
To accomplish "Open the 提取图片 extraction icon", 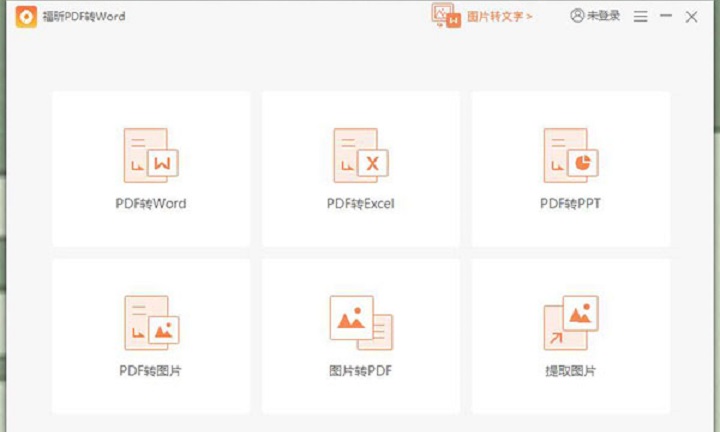I will [x=571, y=323].
